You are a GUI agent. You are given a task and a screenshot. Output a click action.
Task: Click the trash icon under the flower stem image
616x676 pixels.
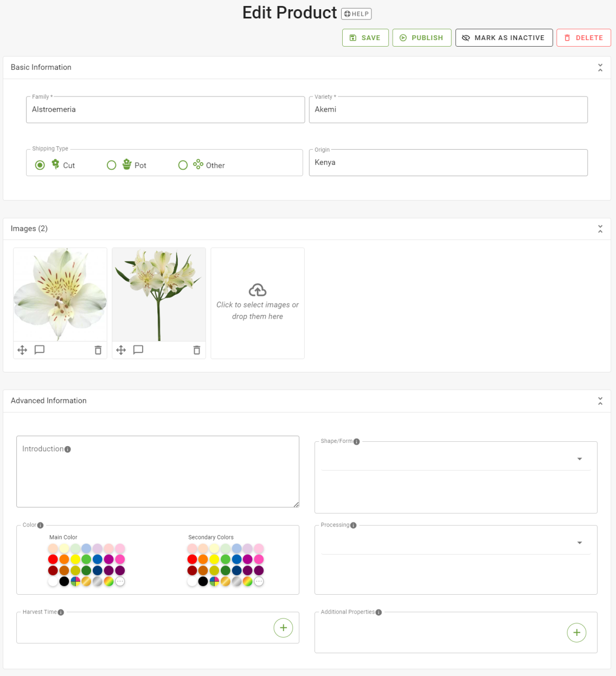[197, 350]
